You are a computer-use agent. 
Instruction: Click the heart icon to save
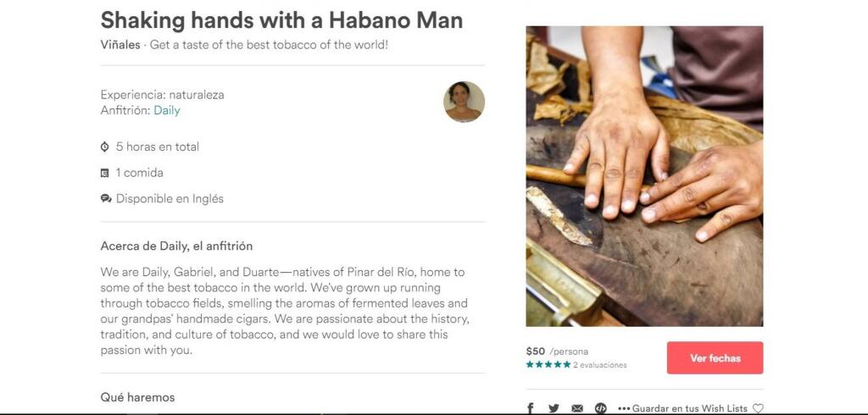coord(758,408)
